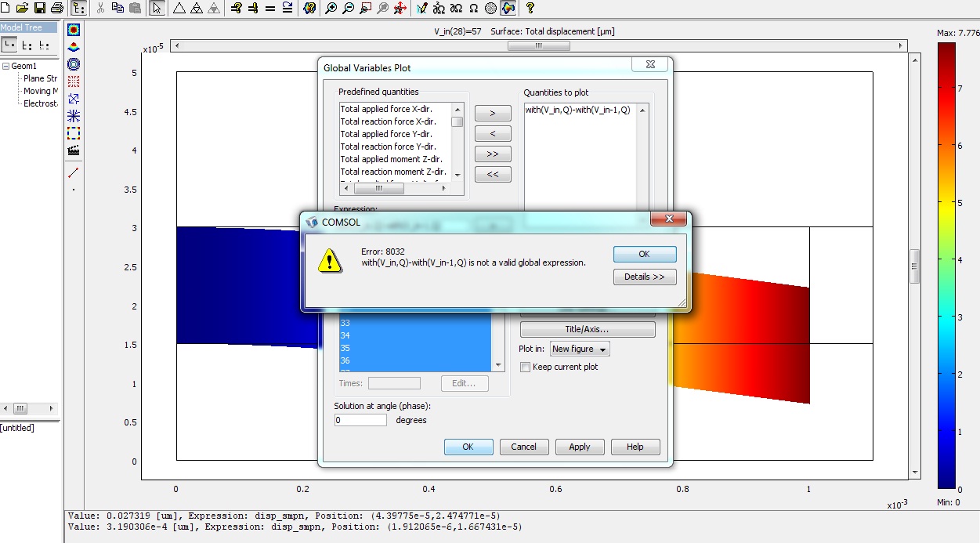Click the Save file toolbar icon
980x543 pixels.
(x=39, y=8)
